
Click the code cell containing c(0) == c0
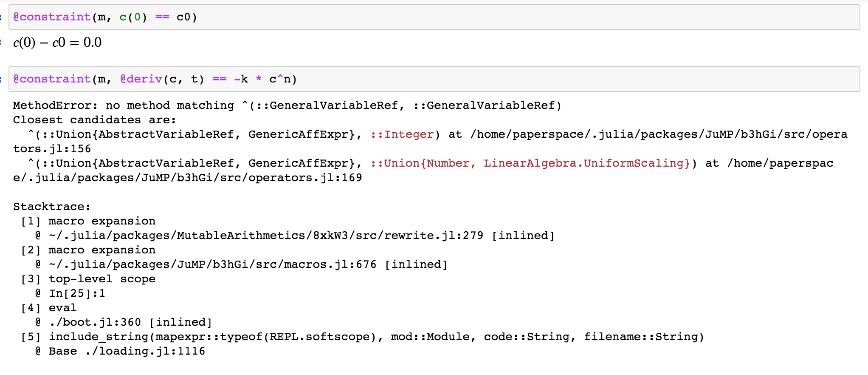click(434, 17)
